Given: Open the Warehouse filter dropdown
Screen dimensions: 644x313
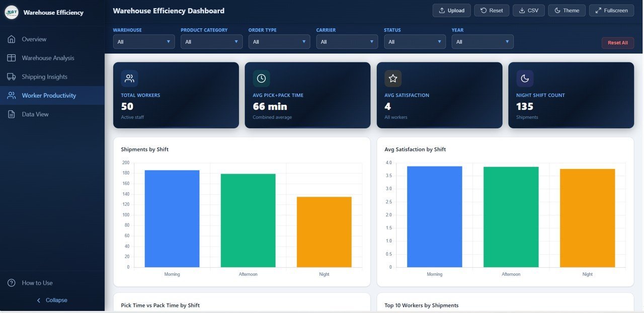Looking at the screenshot, I should 144,42.
